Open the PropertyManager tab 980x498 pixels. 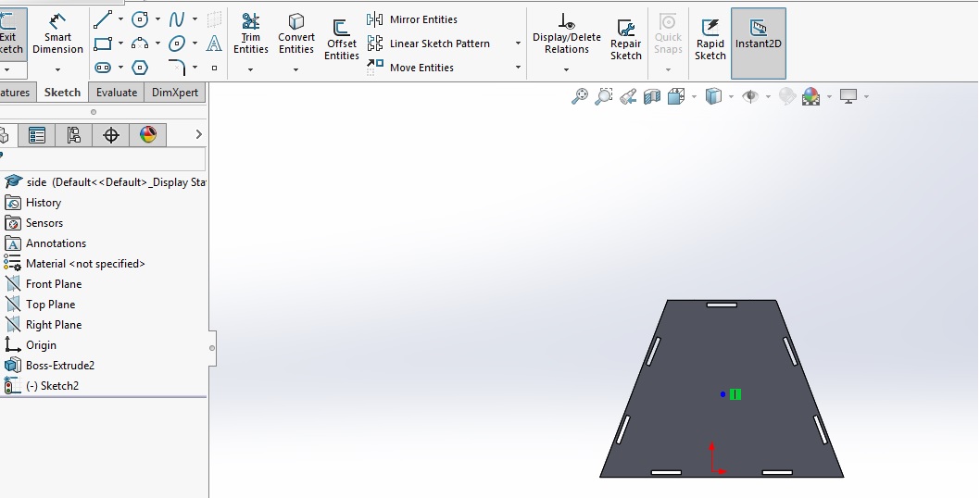click(37, 135)
